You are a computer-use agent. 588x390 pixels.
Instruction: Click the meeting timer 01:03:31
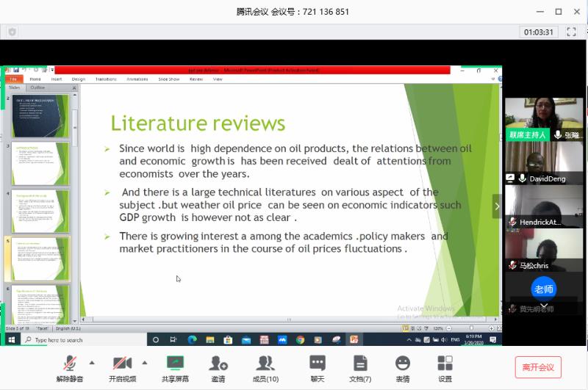coord(539,32)
